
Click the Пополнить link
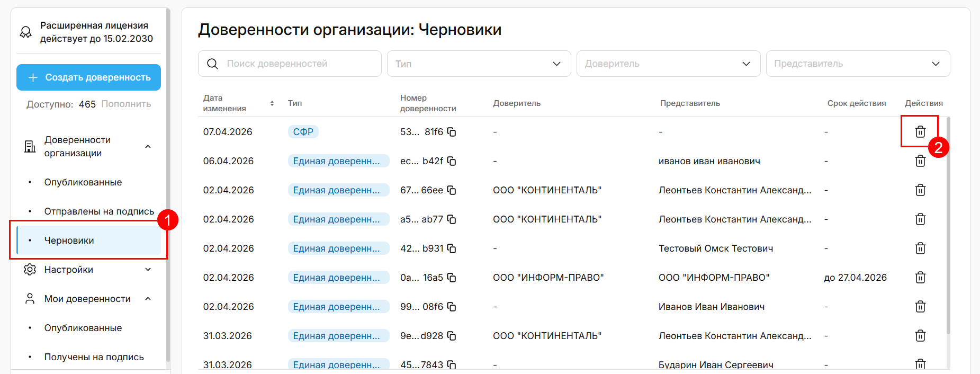tap(126, 104)
